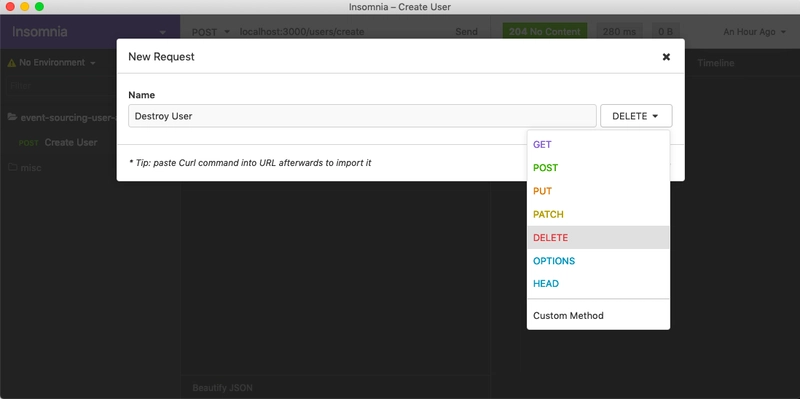Close the New Request dialog
The width and height of the screenshot is (800, 399).
pos(666,57)
